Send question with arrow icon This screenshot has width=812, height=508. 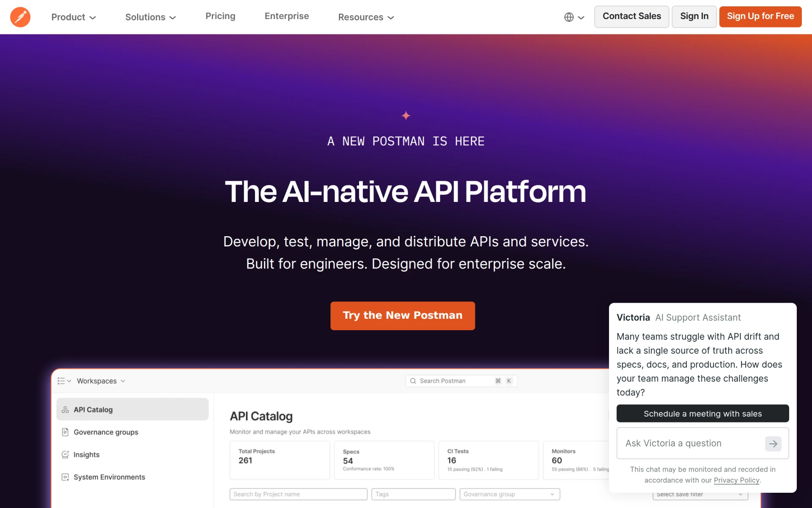(x=773, y=444)
